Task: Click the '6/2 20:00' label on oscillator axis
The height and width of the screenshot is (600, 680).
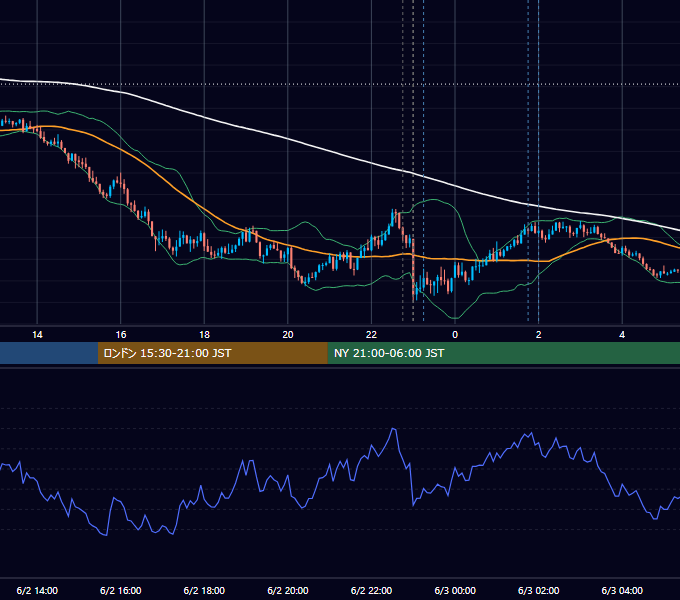Action: (x=288, y=590)
